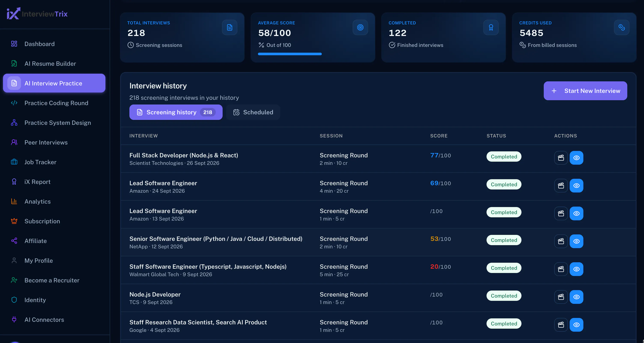The height and width of the screenshot is (343, 644).
Task: Click the Start New Interview button
Action: (585, 91)
